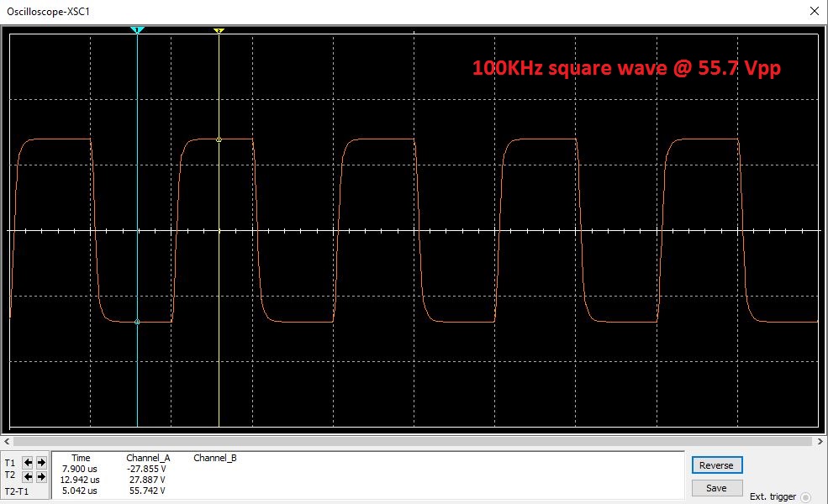Select the T1 time value 7.900 us
The height and width of the screenshot is (504, 828).
pyautogui.click(x=80, y=469)
